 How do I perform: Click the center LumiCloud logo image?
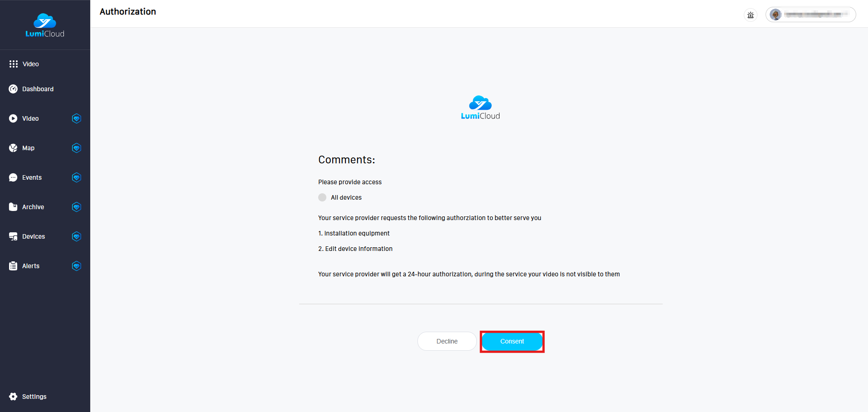[480, 108]
